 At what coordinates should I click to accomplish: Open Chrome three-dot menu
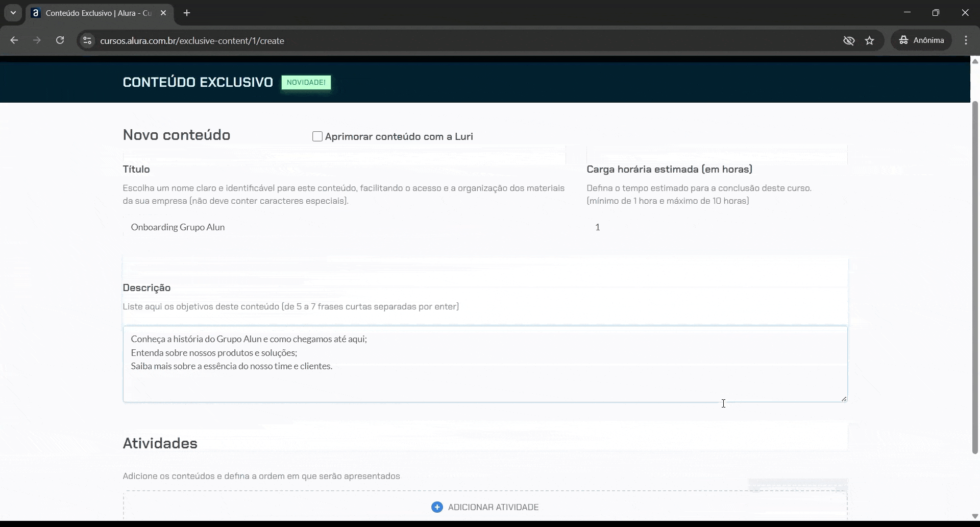[966, 40]
